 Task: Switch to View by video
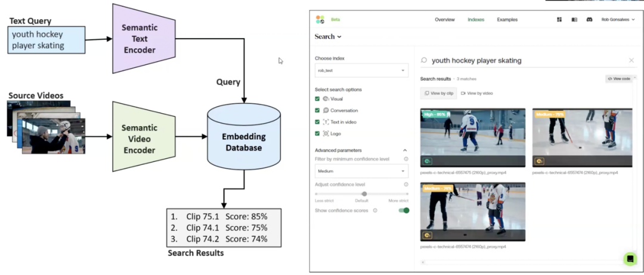click(477, 93)
